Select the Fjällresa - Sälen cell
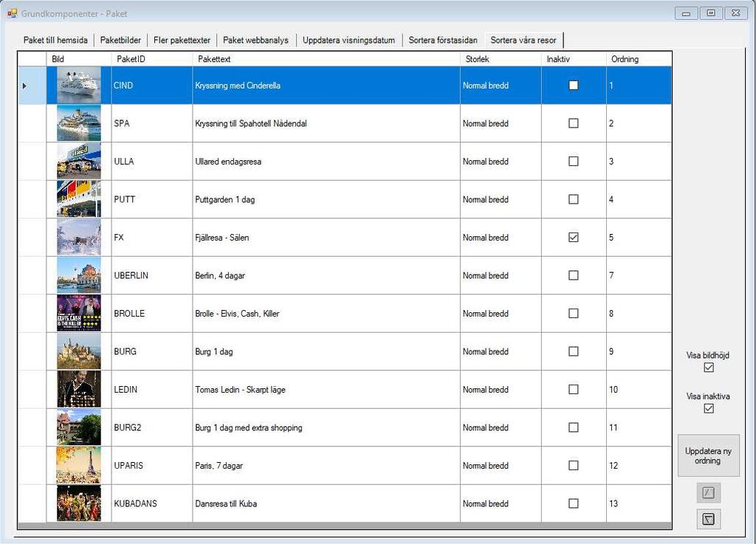This screenshot has height=544, width=756. point(326,238)
